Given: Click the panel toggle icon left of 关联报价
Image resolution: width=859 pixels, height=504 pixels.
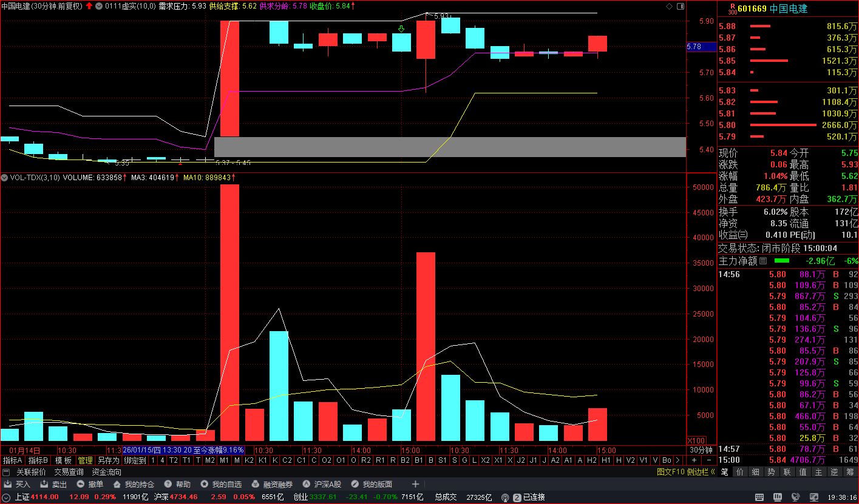Looking at the screenshot, I should click(x=6, y=472).
